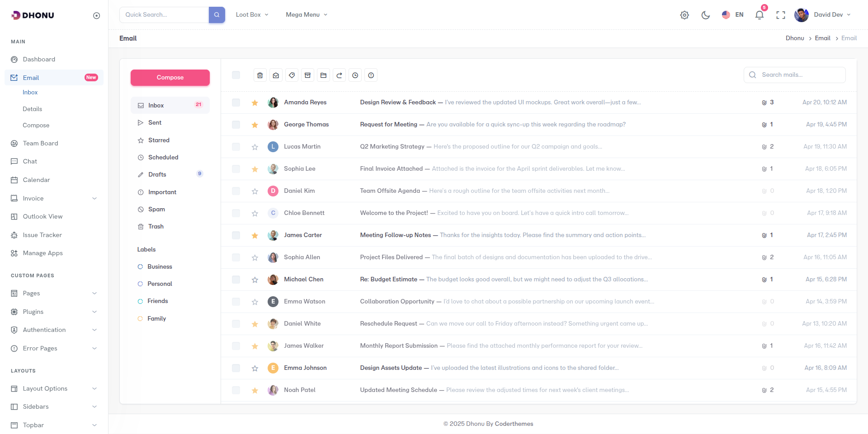Click the snooze clock icon in toolbar
Viewport: 868px width, 434px height.
355,75
